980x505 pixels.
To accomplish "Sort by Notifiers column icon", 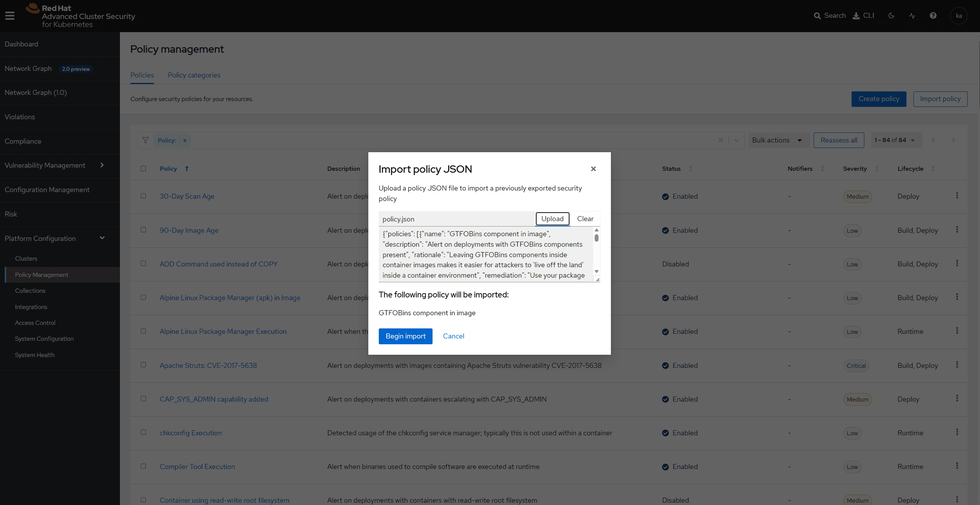I will [823, 169].
